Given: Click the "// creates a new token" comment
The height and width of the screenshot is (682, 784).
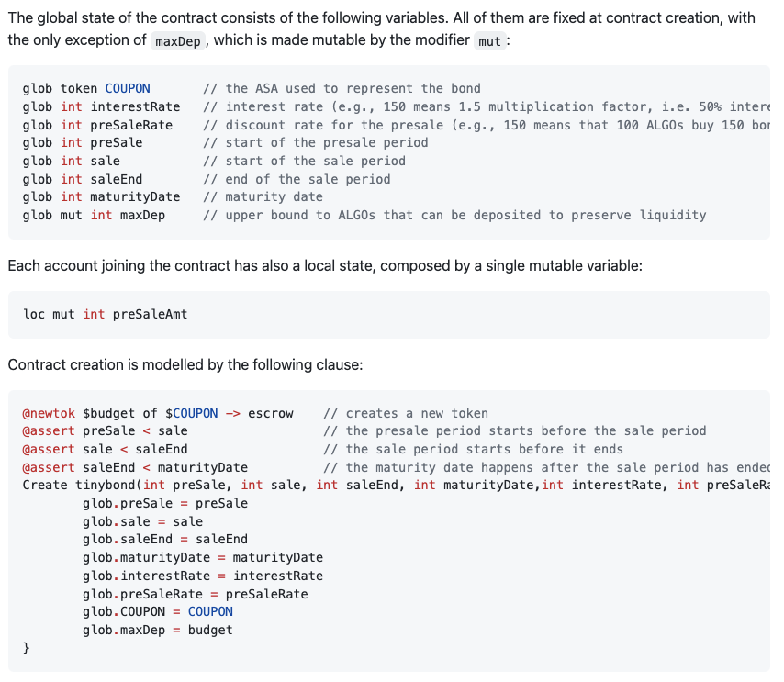Looking at the screenshot, I should (x=406, y=413).
